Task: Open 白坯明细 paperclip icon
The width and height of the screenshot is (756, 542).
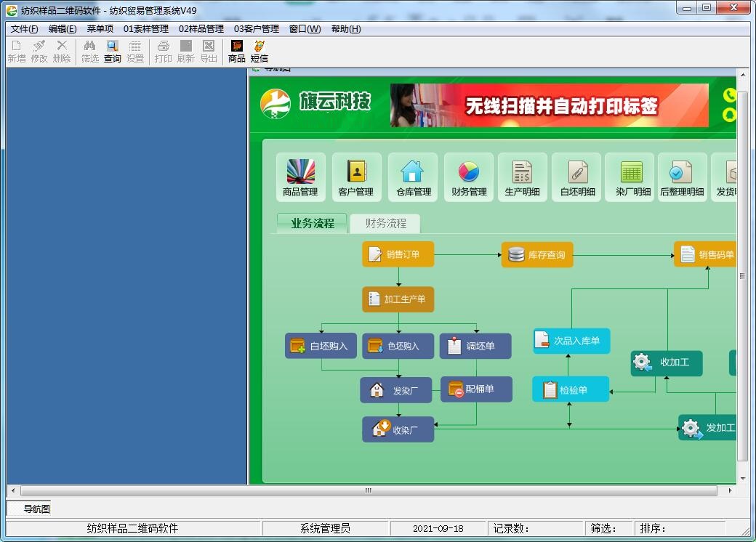Action: click(x=576, y=177)
